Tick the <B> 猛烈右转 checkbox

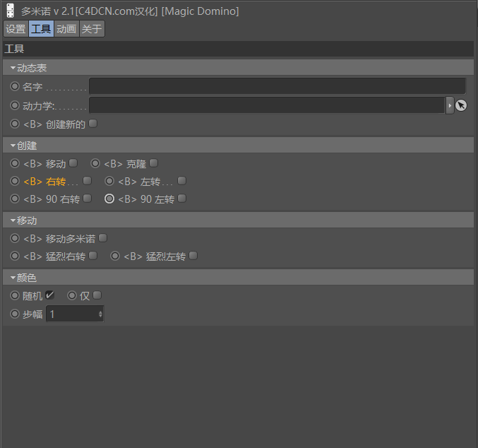(93, 255)
